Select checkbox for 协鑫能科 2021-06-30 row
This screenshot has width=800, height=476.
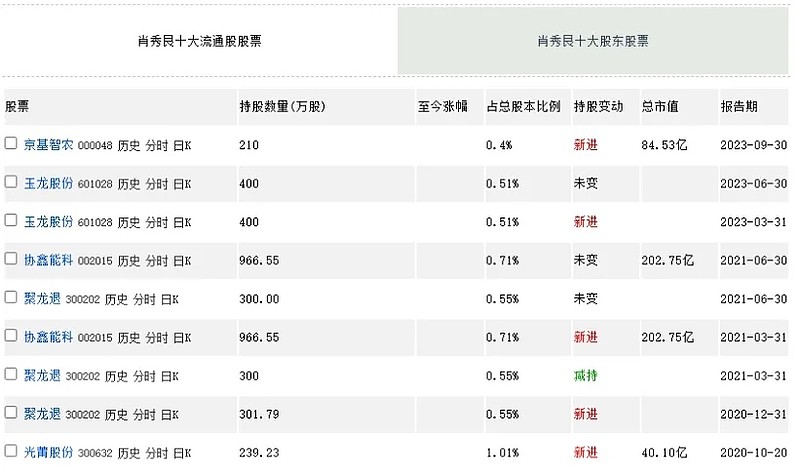pyautogui.click(x=11, y=259)
